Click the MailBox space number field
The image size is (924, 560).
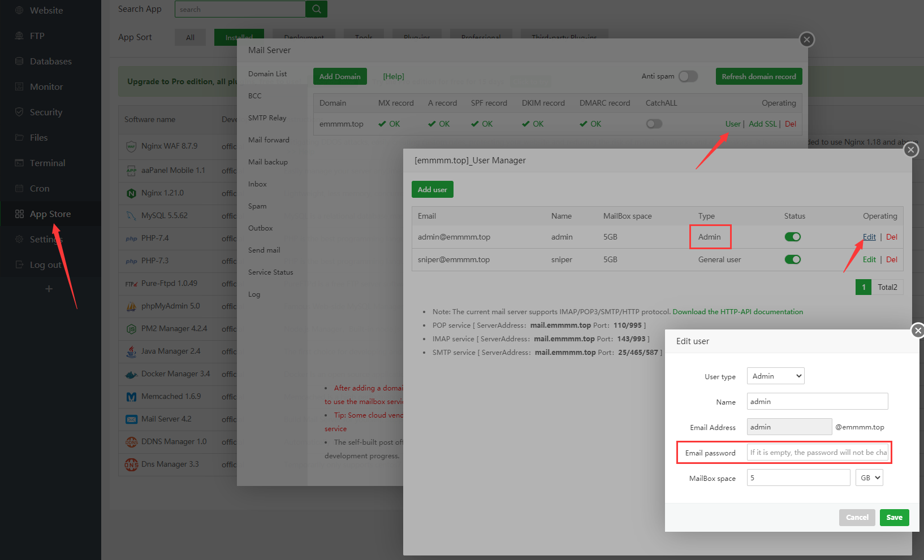[x=798, y=477]
